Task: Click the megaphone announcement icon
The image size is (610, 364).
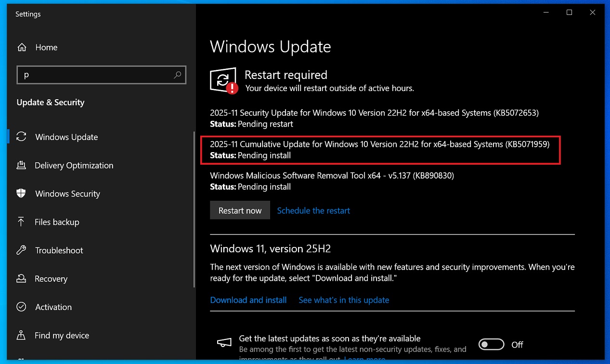Action: click(224, 342)
